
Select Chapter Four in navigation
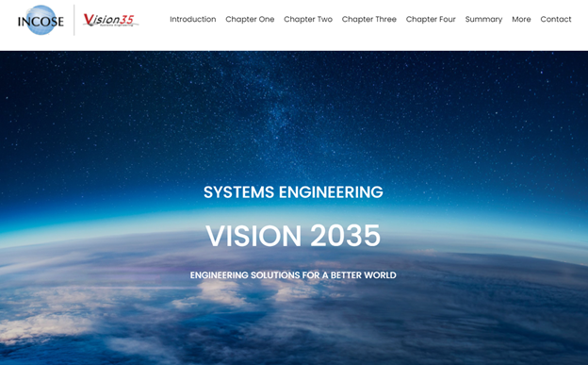coord(431,19)
